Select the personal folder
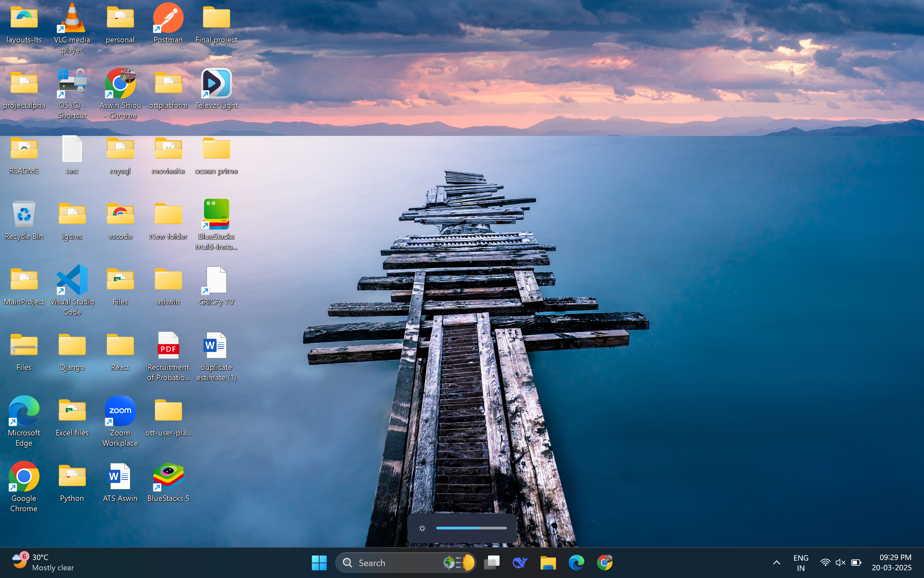This screenshot has width=924, height=578. 120,18
